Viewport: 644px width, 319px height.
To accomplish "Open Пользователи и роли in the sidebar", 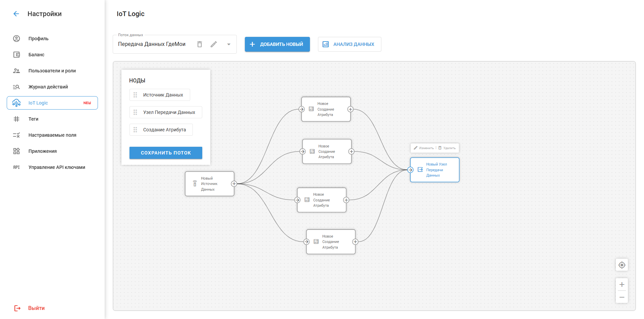I will pos(52,71).
